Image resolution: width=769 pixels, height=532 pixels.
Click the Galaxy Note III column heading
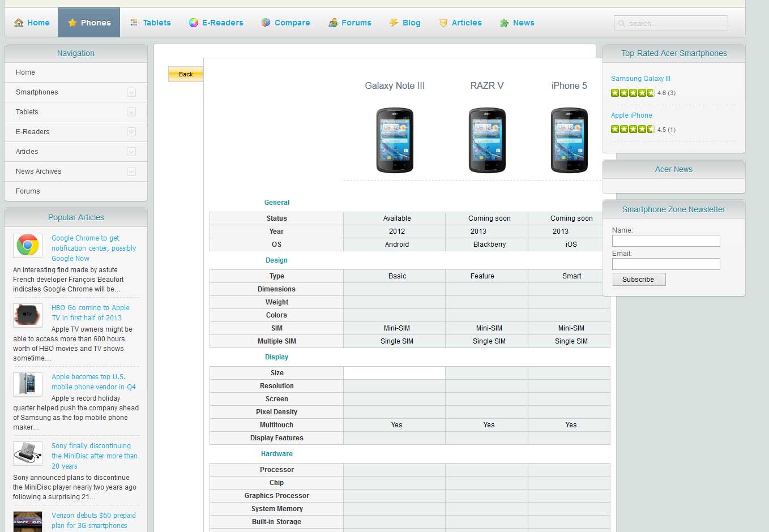click(x=395, y=86)
